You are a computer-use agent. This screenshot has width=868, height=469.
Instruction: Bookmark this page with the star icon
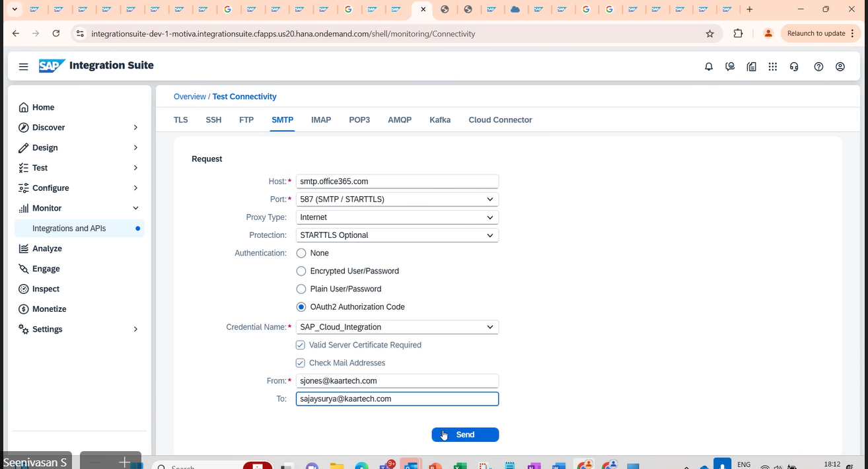tap(710, 34)
